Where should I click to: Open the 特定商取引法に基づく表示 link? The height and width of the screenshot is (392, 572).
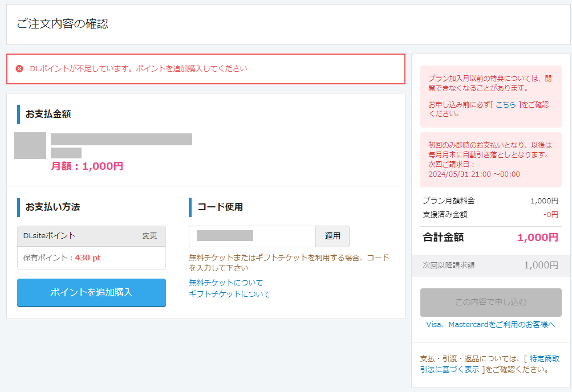(489, 364)
